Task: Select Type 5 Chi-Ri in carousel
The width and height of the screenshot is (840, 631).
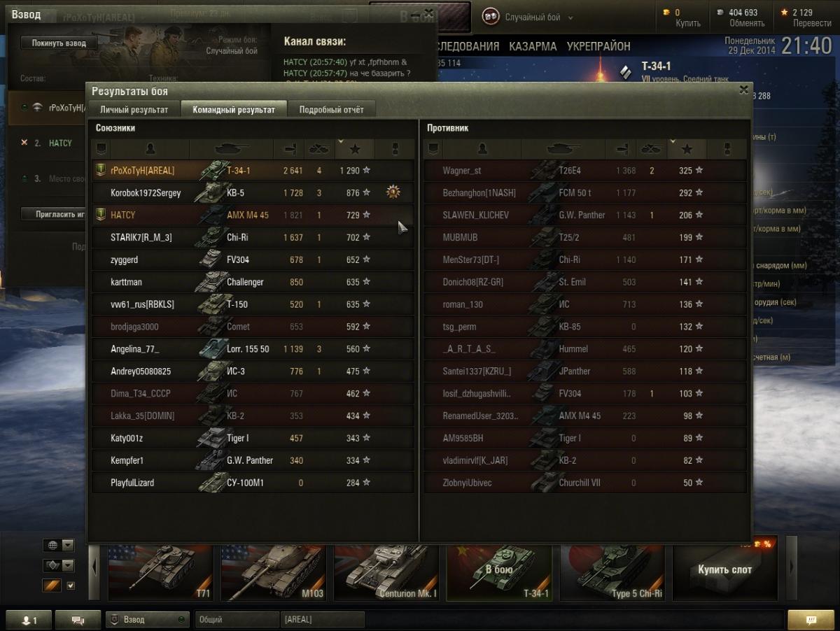Action: [613, 572]
